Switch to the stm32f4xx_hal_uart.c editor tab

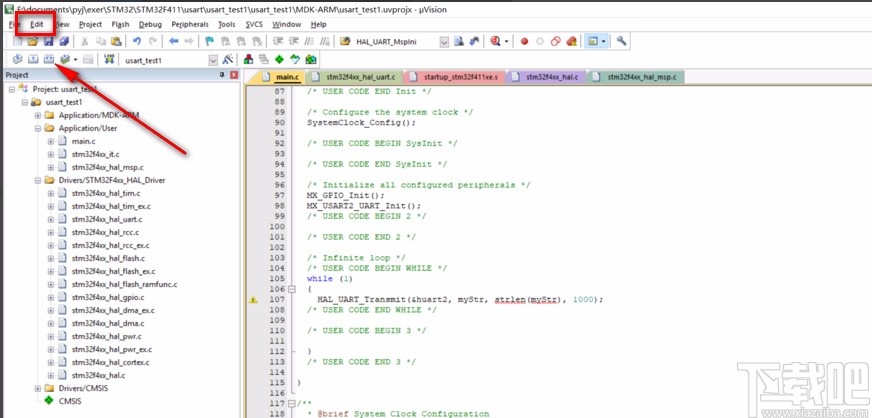click(x=354, y=77)
